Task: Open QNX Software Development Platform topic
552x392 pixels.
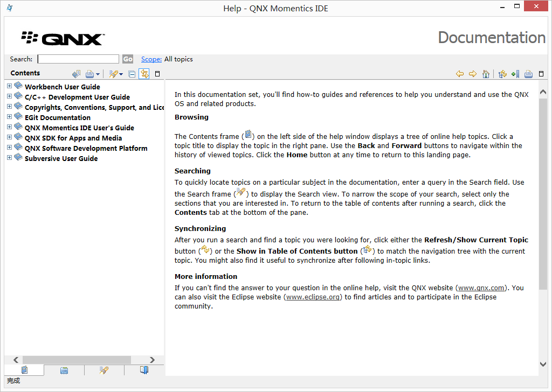Action: [86, 148]
